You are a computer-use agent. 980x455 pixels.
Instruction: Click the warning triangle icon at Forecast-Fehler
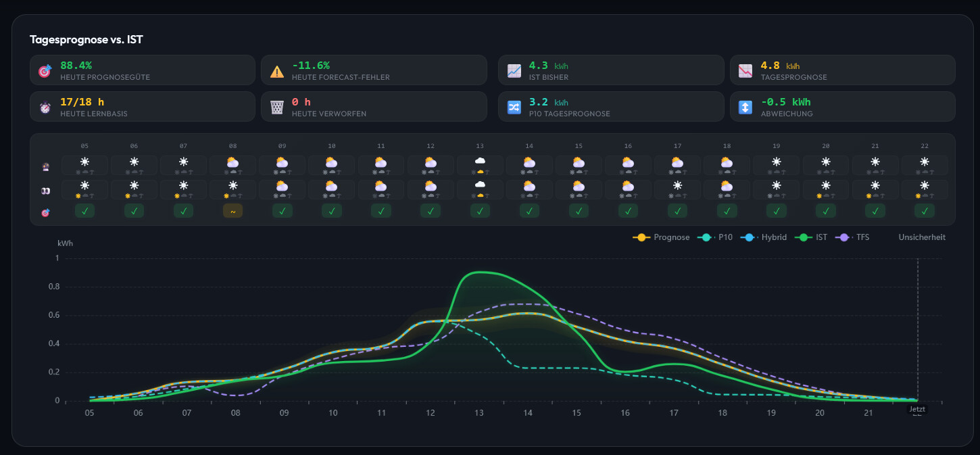point(277,71)
